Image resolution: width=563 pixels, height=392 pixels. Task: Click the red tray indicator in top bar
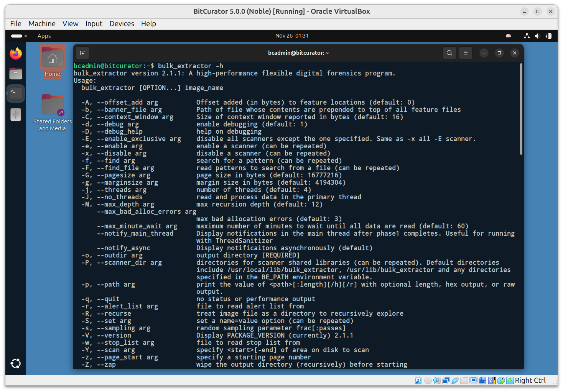pyautogui.click(x=509, y=36)
